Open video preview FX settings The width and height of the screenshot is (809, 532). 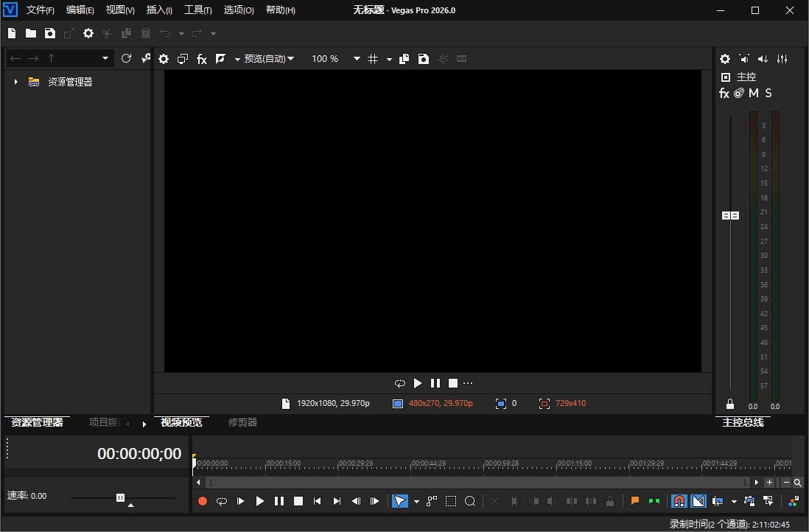click(201, 59)
